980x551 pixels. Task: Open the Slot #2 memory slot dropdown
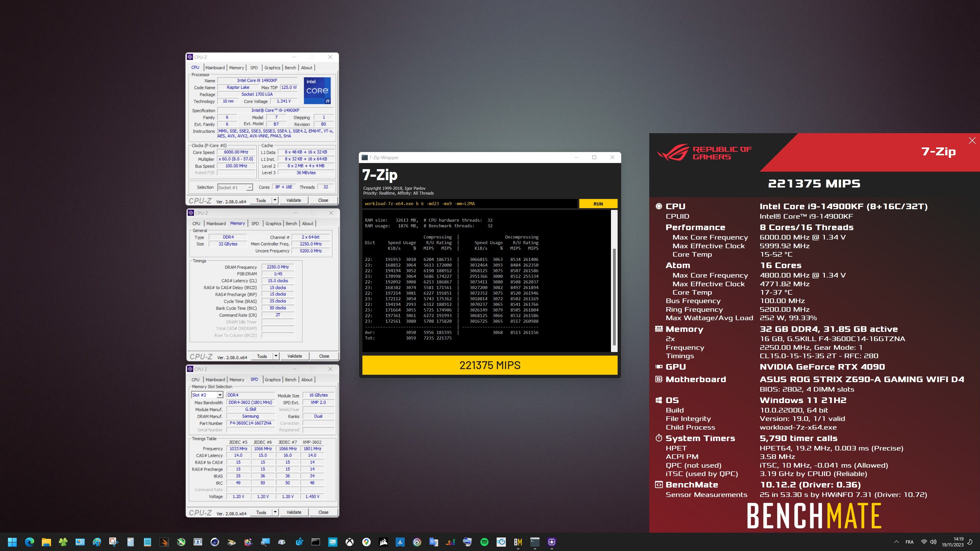click(x=219, y=395)
